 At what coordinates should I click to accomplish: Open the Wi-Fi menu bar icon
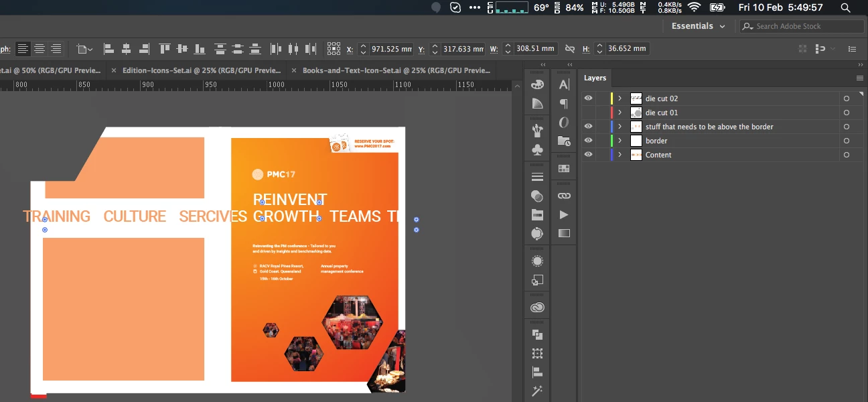click(694, 7)
